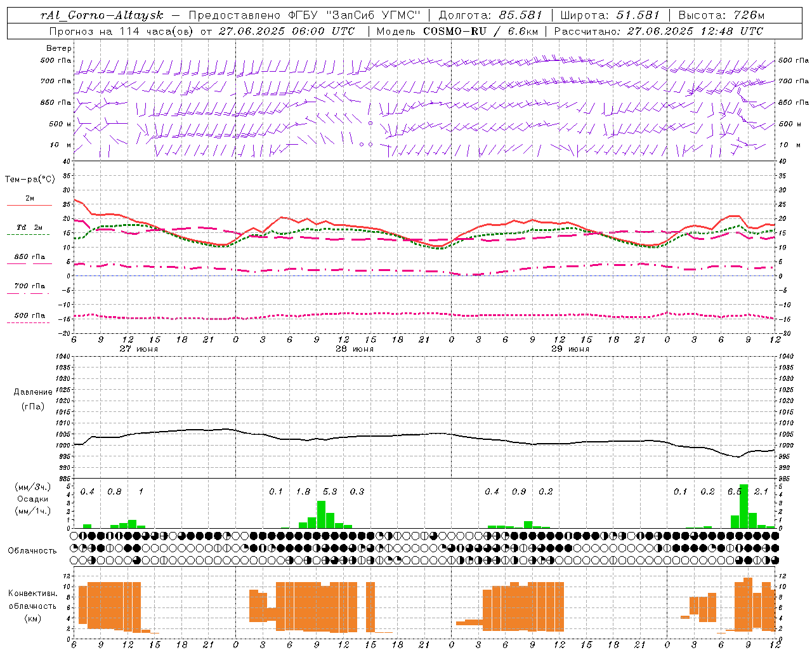The width and height of the screenshot is (812, 650).
Task: Select the provider text ФГБУ "ЗапСиб УГМС"
Action: [x=355, y=15]
